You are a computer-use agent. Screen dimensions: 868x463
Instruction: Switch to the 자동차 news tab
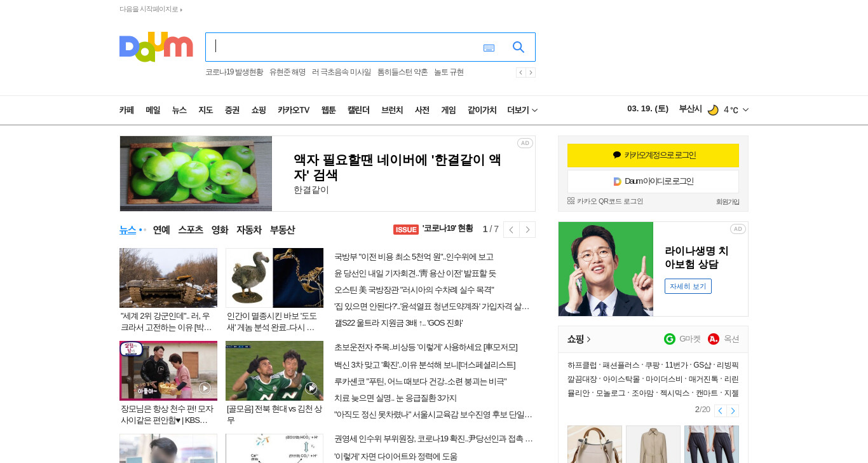(249, 230)
